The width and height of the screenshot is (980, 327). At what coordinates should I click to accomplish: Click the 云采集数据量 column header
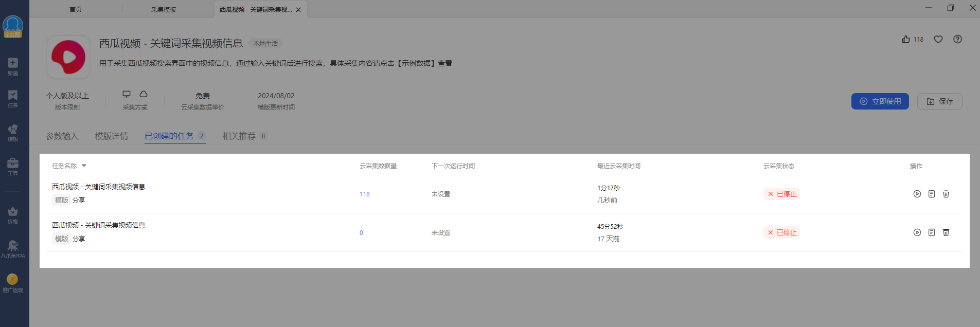tap(378, 166)
